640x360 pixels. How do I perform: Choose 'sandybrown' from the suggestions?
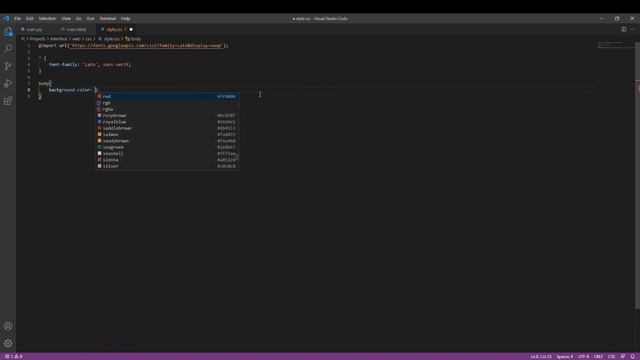[x=167, y=141]
